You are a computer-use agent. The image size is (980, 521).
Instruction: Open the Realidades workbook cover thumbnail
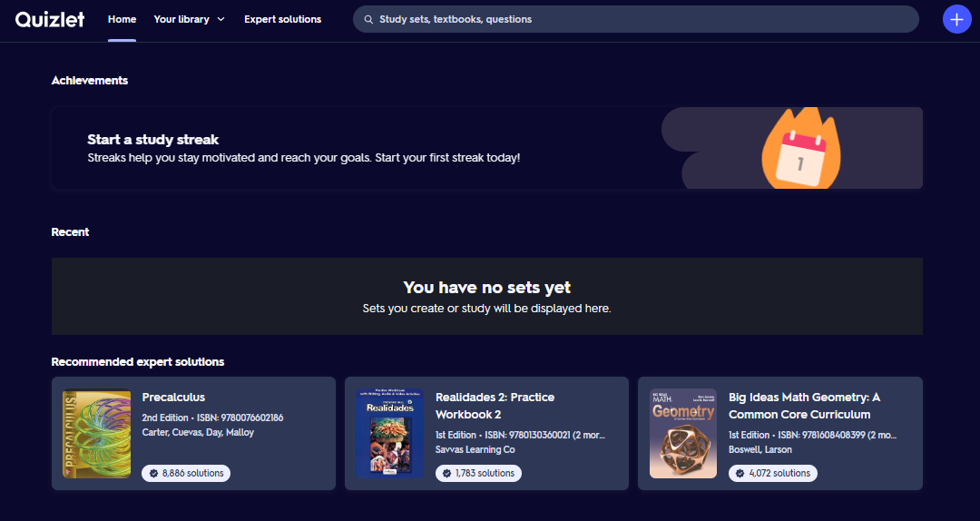[x=390, y=434]
